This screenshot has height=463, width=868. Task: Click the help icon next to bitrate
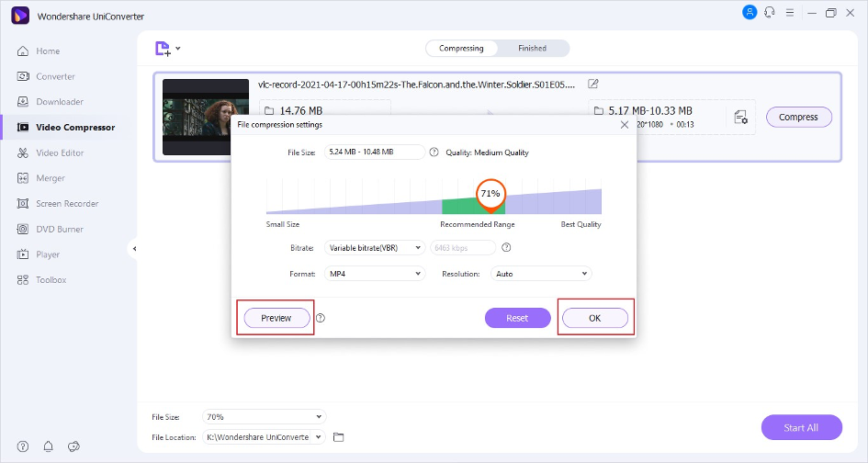pos(506,247)
